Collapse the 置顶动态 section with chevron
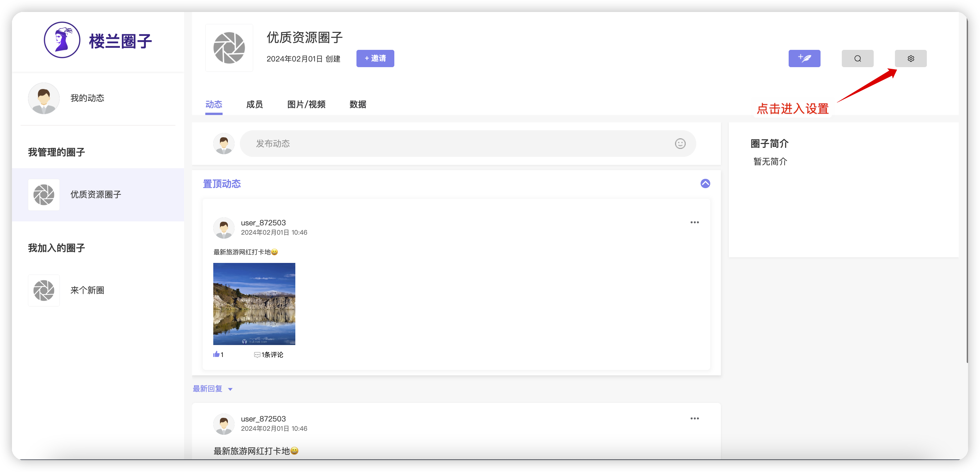 coord(705,183)
